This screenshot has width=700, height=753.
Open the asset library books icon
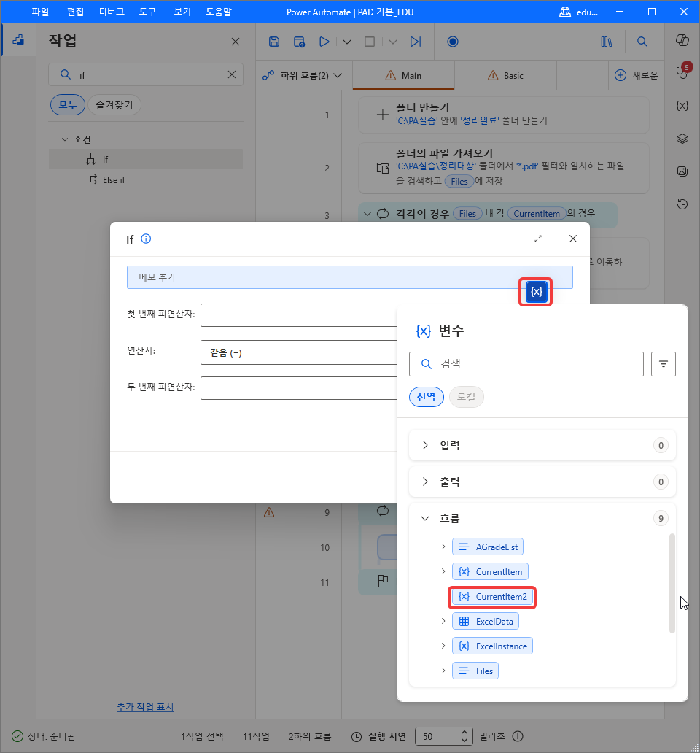click(x=607, y=42)
